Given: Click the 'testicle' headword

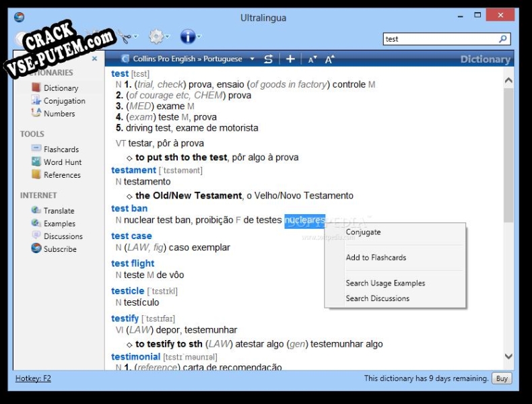Looking at the screenshot, I should pos(128,291).
